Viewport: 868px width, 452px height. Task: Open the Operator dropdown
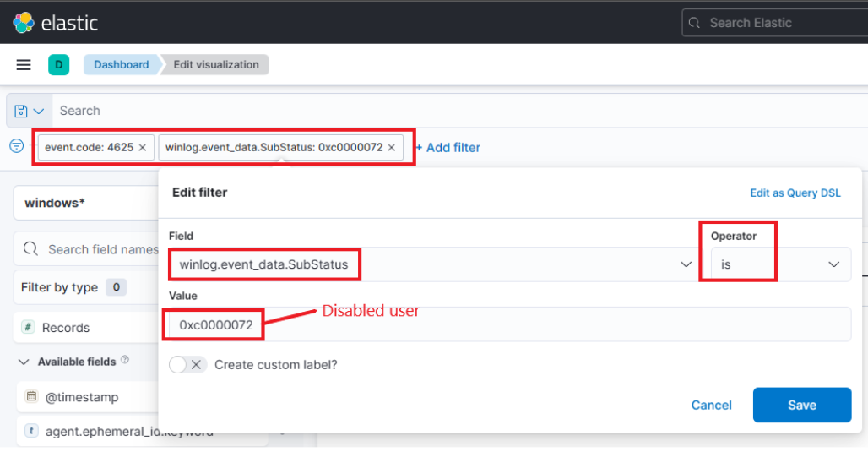coord(833,264)
